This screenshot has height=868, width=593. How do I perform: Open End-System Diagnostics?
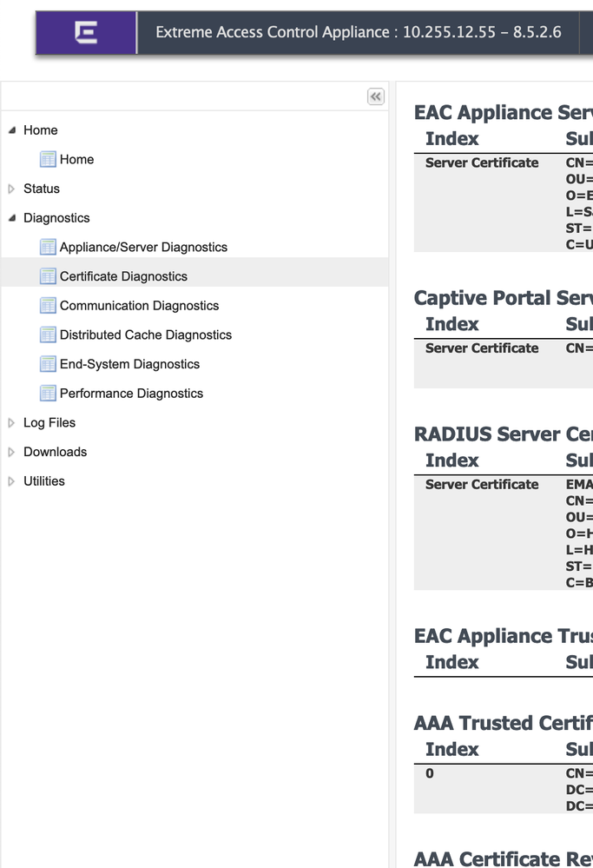(x=129, y=364)
